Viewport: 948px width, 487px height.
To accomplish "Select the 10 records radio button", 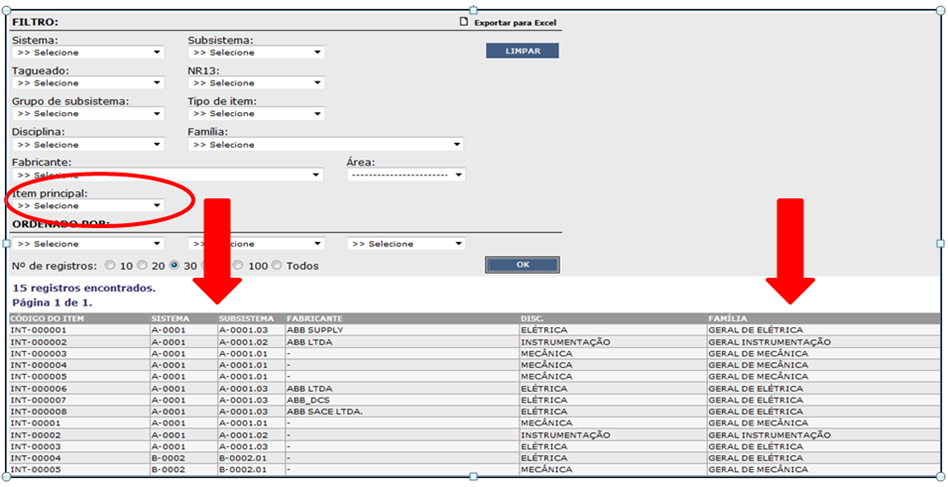I will [x=112, y=266].
